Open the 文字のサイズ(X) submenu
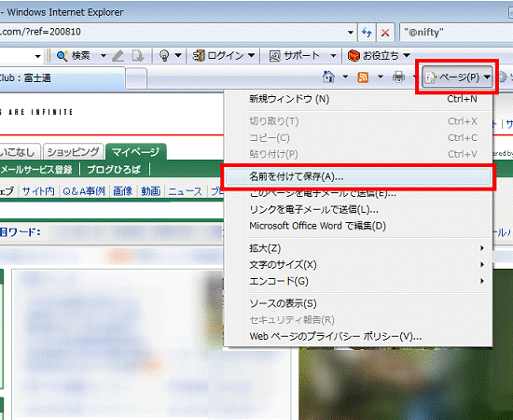Image resolution: width=513 pixels, height=420 pixels. pos(358,264)
